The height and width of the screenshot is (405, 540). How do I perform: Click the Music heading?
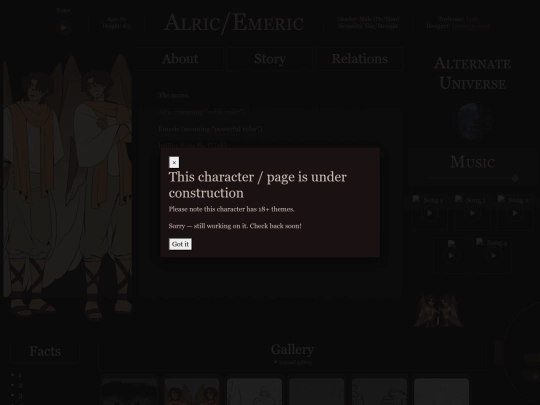click(472, 162)
